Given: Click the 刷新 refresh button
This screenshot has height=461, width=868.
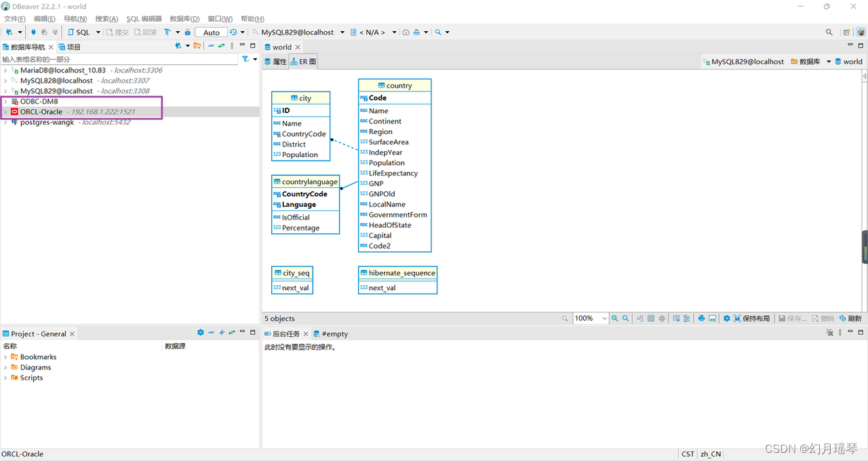Looking at the screenshot, I should [x=850, y=318].
